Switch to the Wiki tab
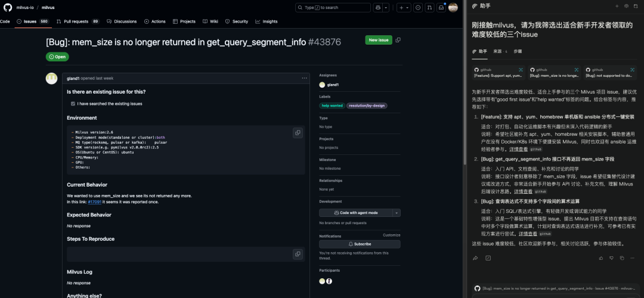The image size is (644, 298). (x=210, y=21)
